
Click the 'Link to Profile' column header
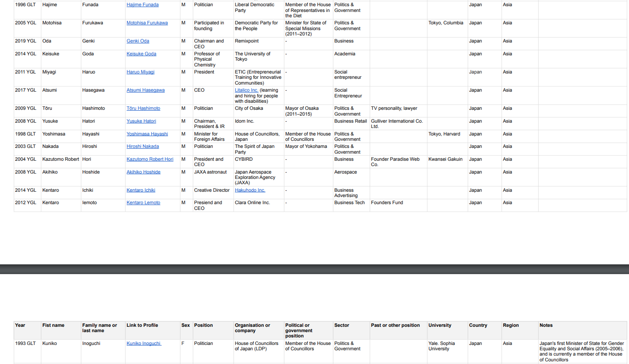(153, 330)
